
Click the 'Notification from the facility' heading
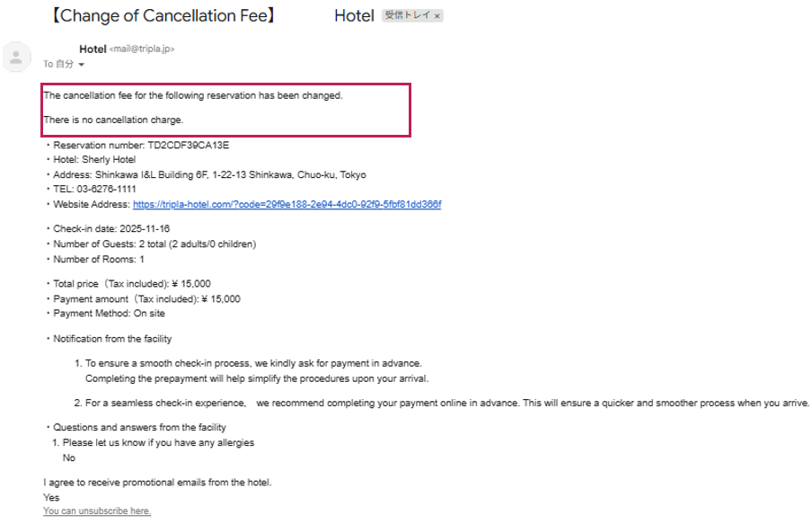point(111,339)
